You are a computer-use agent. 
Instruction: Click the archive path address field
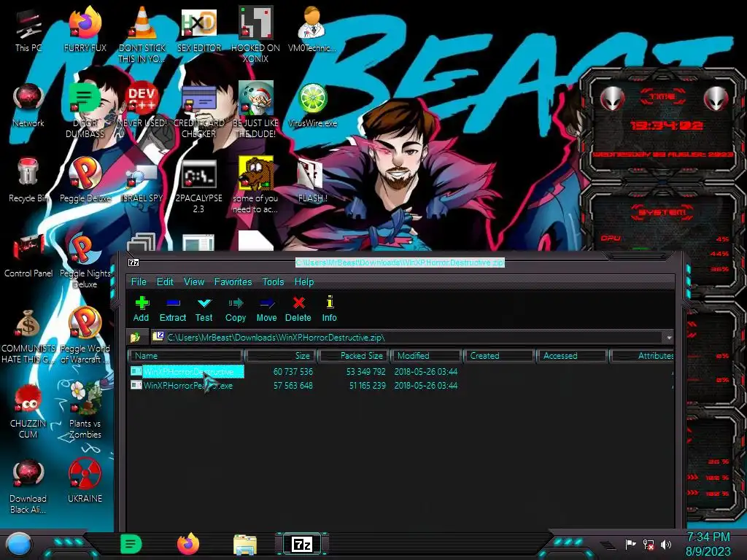[408, 337]
